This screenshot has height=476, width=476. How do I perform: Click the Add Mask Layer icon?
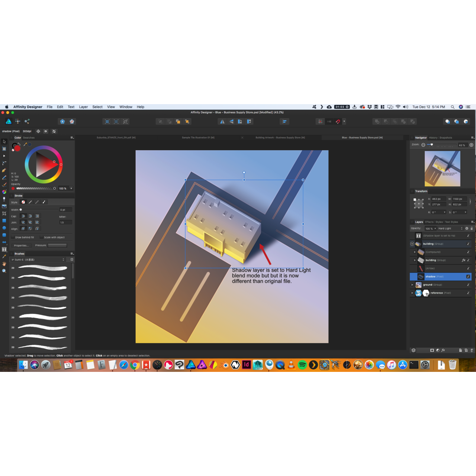[x=432, y=350]
